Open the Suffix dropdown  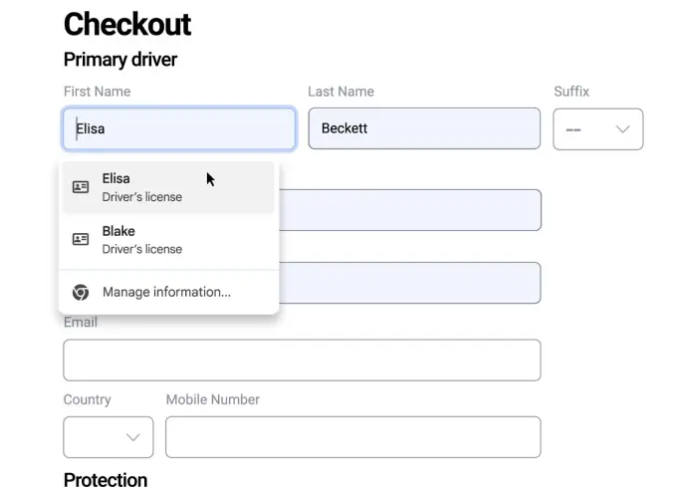point(598,129)
